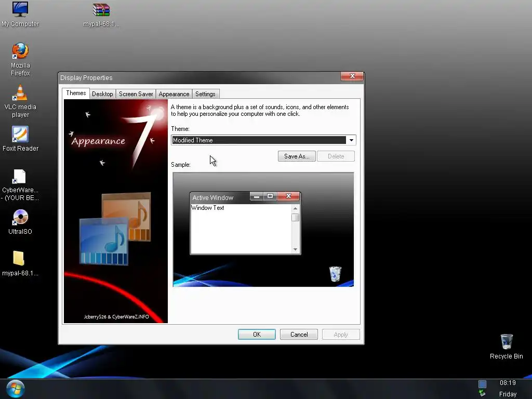Click the Appearance 7 banner image
The image size is (532, 399).
116,211
